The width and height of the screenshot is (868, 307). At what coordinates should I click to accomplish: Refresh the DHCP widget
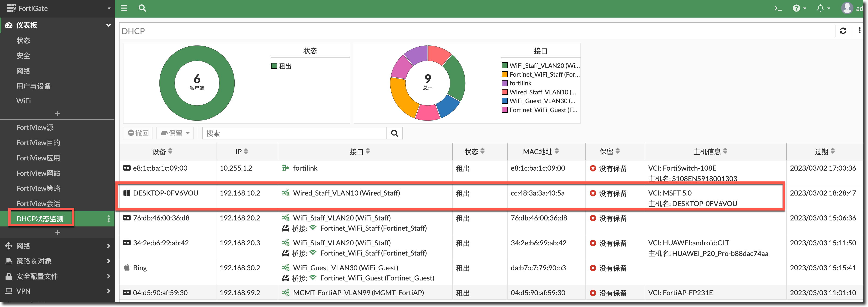tap(843, 31)
